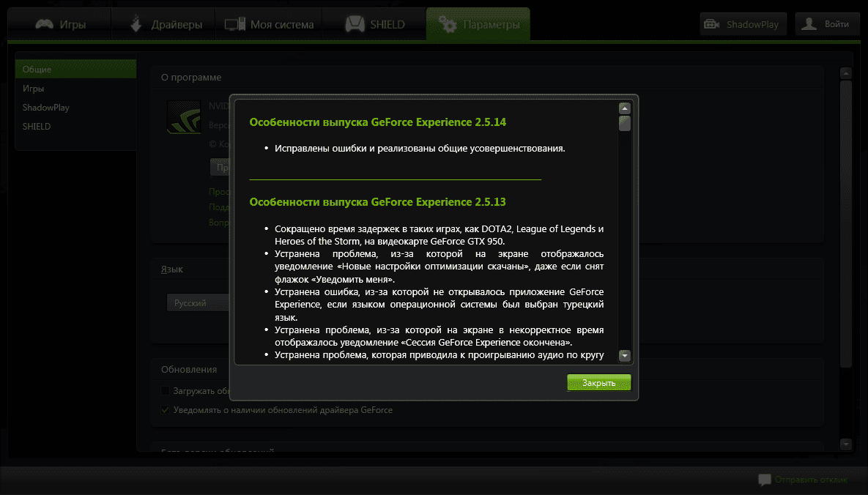Click the release notes scrollbar thumb
The image size is (868, 495).
point(624,123)
